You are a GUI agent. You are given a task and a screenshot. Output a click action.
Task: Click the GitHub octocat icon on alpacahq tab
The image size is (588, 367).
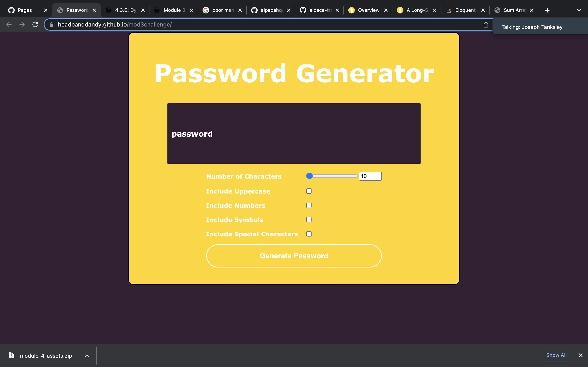pos(254,10)
